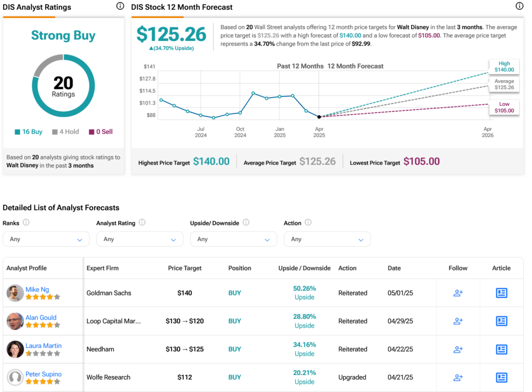Click the 0 Sell legend swatch
Image resolution: width=532 pixels, height=392 pixels.
point(91,132)
